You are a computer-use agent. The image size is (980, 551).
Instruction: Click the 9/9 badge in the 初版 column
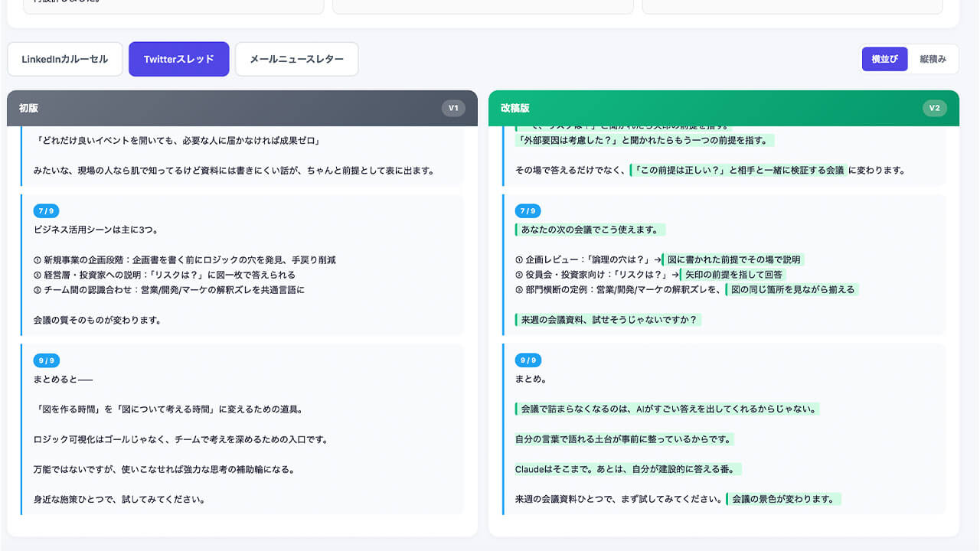[47, 360]
